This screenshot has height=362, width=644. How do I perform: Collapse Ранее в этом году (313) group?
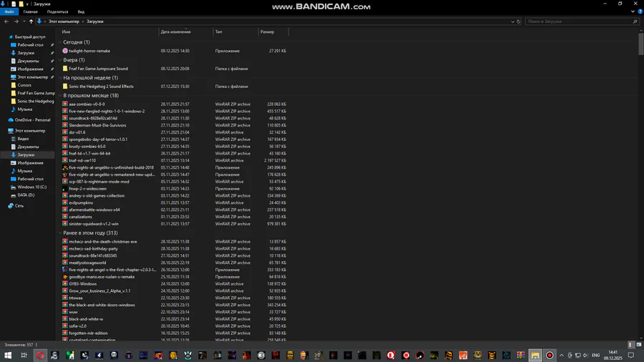point(60,233)
